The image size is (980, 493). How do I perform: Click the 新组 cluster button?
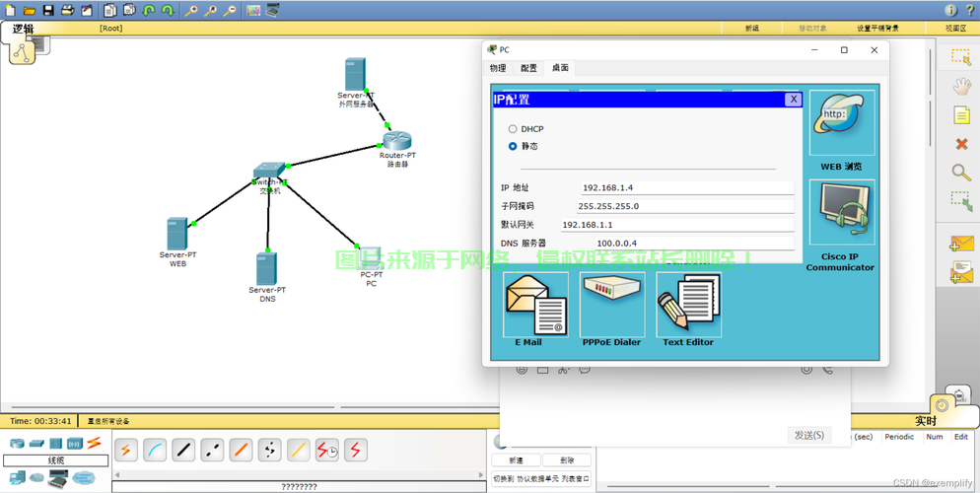click(x=752, y=29)
